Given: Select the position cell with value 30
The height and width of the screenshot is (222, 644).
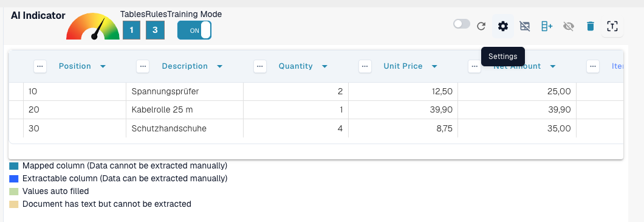Looking at the screenshot, I should click(75, 128).
